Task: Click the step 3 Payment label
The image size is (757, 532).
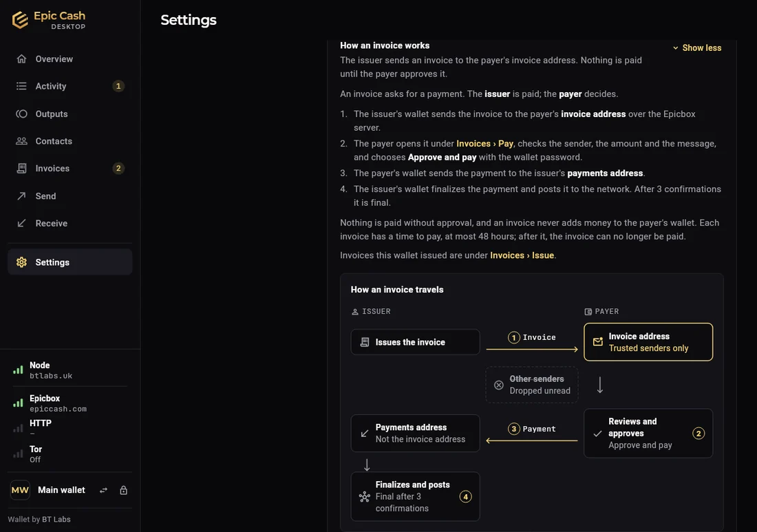Action: 531,429
